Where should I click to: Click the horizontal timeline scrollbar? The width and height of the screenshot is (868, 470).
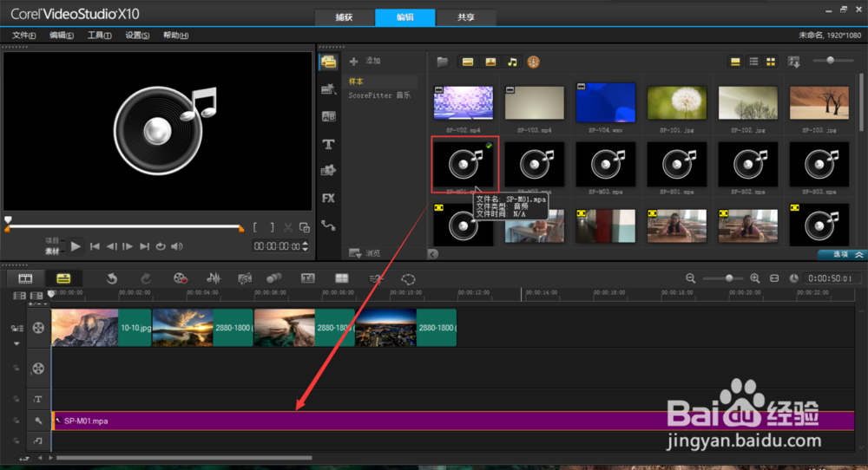tap(184, 458)
